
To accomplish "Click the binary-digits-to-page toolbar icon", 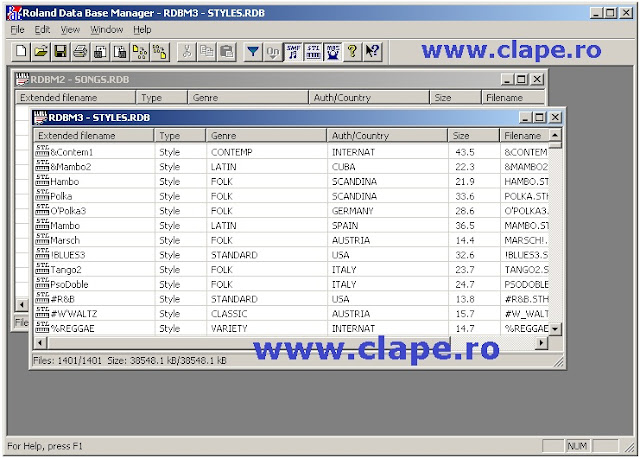I will click(160, 52).
